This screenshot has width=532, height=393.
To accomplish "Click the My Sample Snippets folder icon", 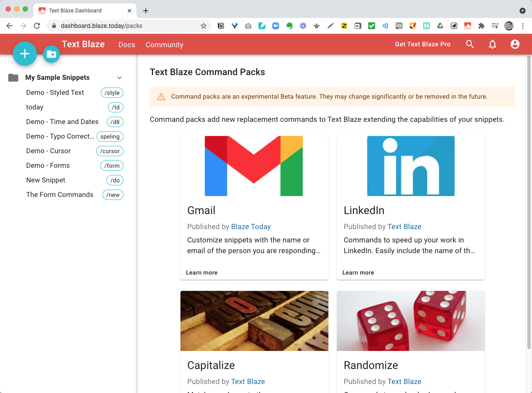I will tap(13, 78).
